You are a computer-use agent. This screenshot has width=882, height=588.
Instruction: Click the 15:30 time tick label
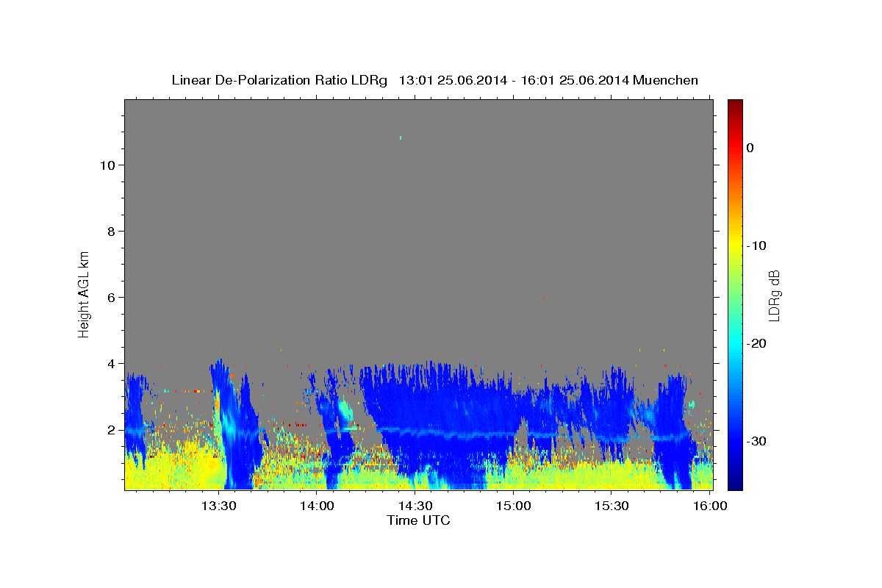point(612,506)
